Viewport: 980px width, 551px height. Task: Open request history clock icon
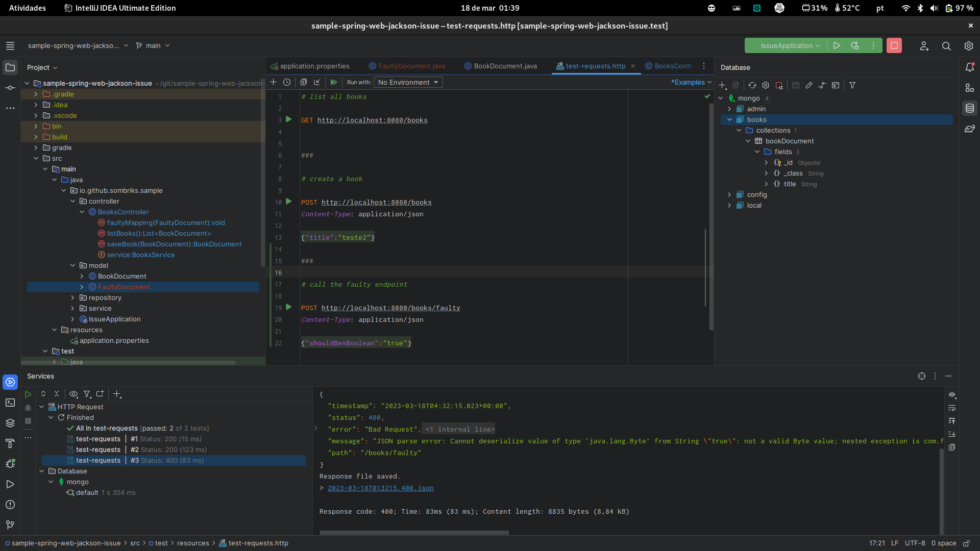pos(287,82)
